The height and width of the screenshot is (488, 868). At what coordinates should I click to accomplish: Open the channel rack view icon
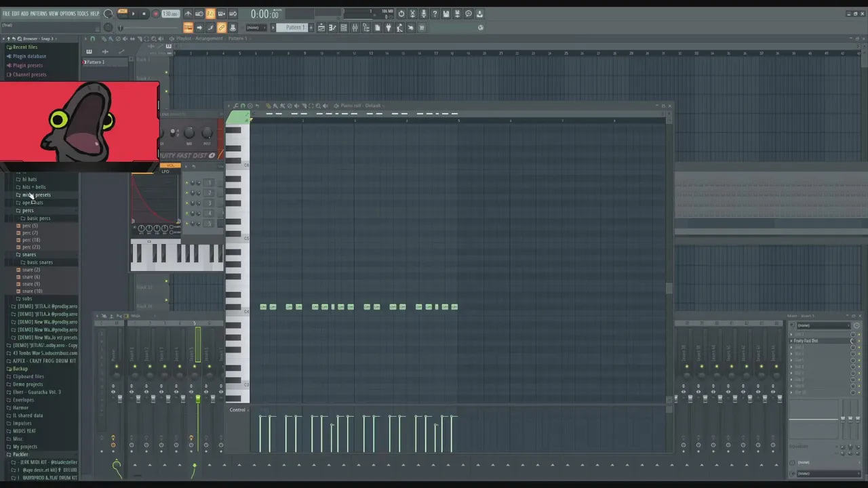(x=344, y=27)
